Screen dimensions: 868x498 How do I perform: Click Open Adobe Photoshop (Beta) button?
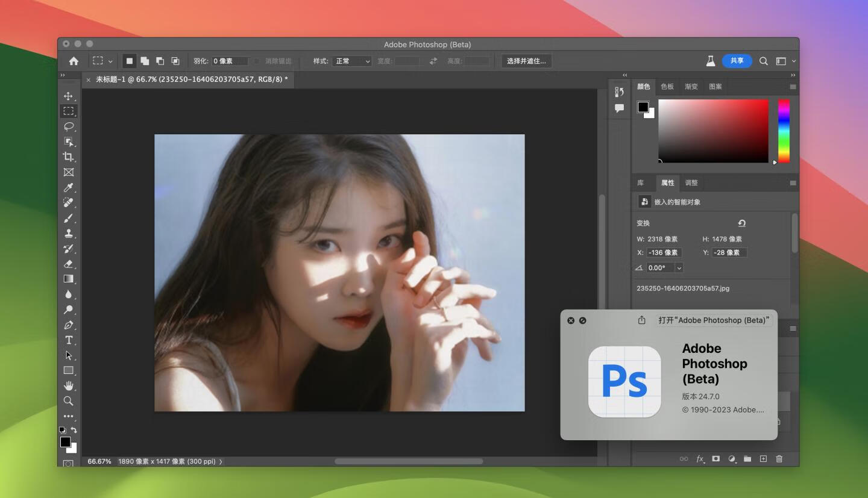(714, 320)
